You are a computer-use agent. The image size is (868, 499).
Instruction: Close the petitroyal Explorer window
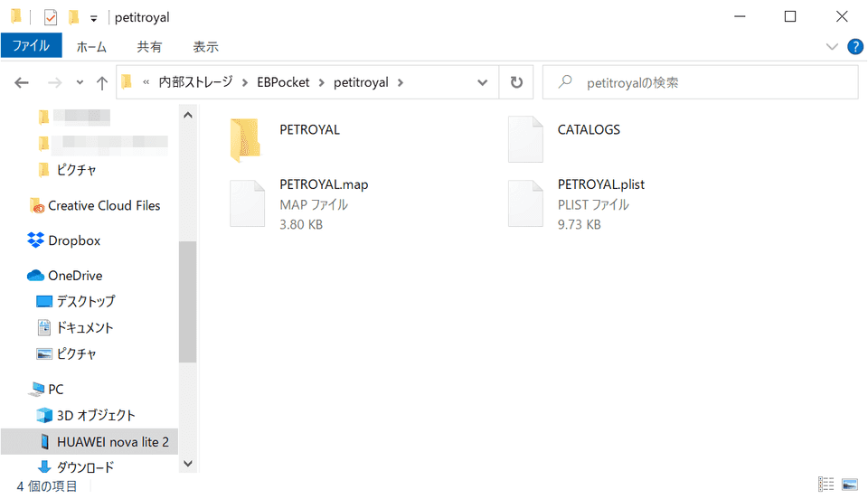842,16
